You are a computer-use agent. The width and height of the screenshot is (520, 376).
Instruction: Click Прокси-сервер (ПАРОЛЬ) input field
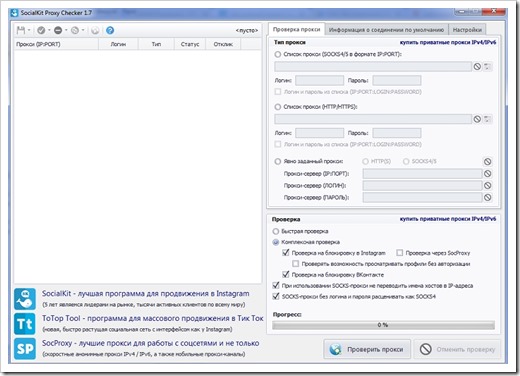point(422,197)
